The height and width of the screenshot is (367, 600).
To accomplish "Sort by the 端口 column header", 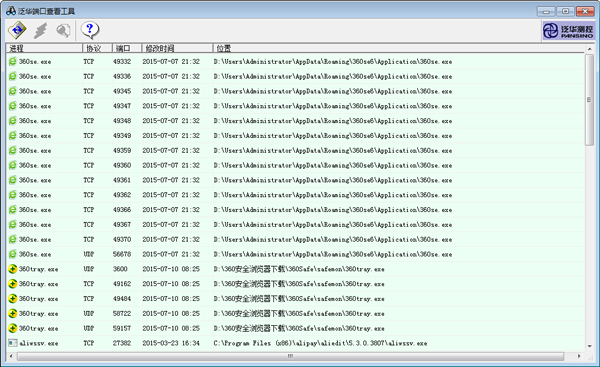I will (x=127, y=48).
